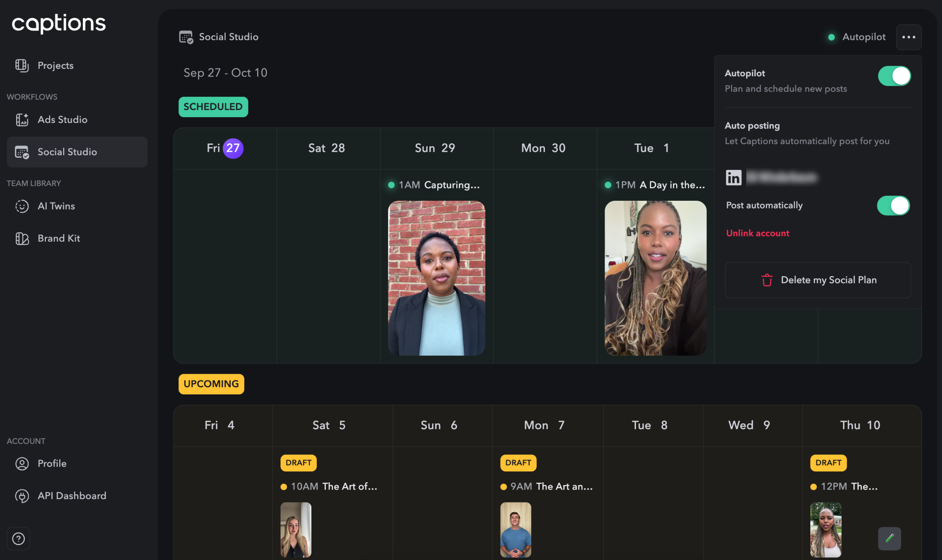Open API Dashboard icon
The width and height of the screenshot is (942, 560).
click(22, 496)
